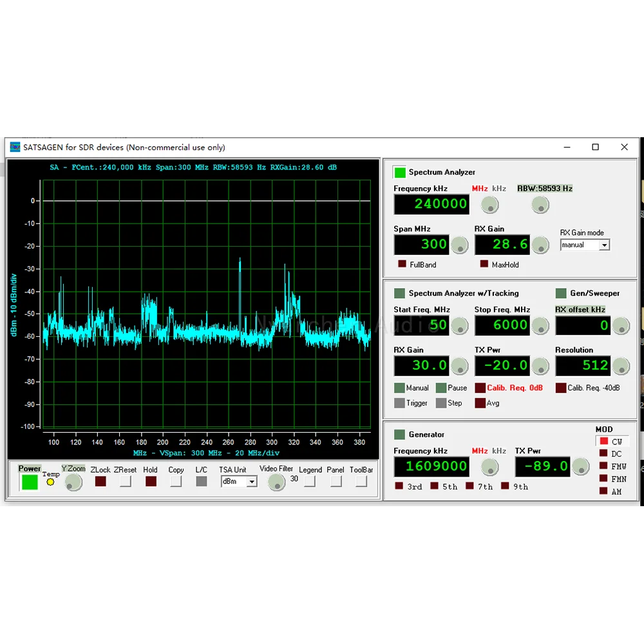Switch Spectrum Analyzer frequency unit to kHz

click(x=498, y=188)
